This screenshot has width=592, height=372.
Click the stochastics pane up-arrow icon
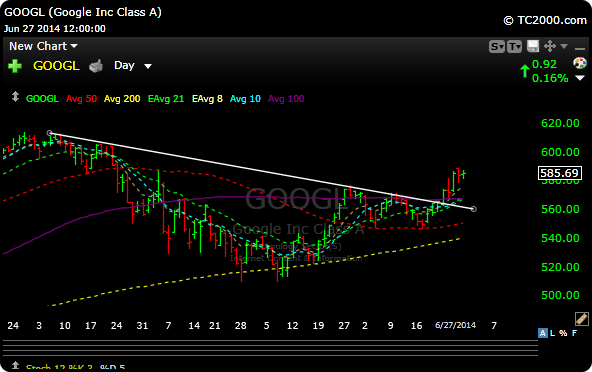(15, 365)
